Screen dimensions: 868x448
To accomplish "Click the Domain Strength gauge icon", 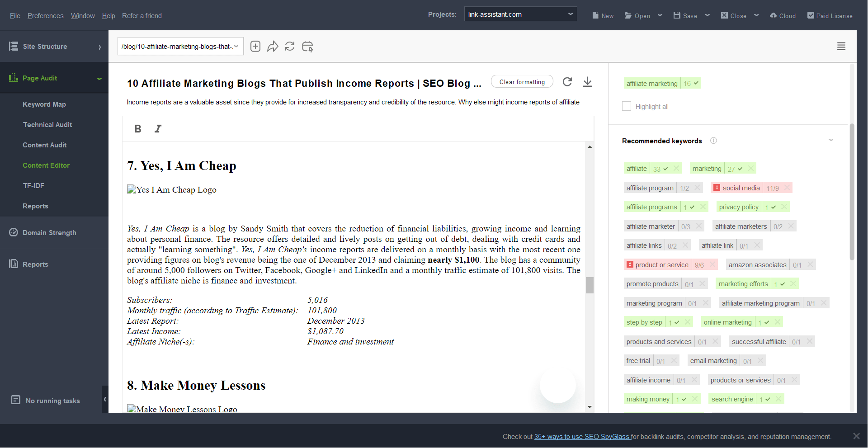I will (x=14, y=232).
